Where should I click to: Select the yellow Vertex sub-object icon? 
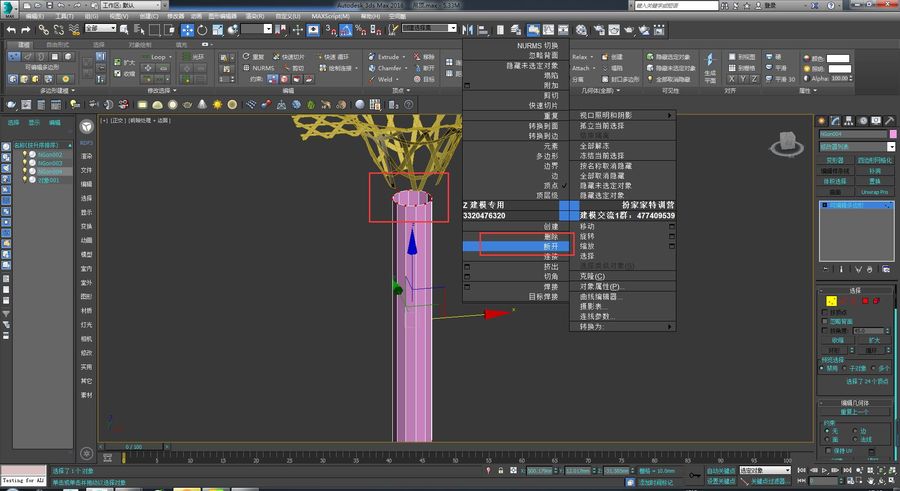831,301
